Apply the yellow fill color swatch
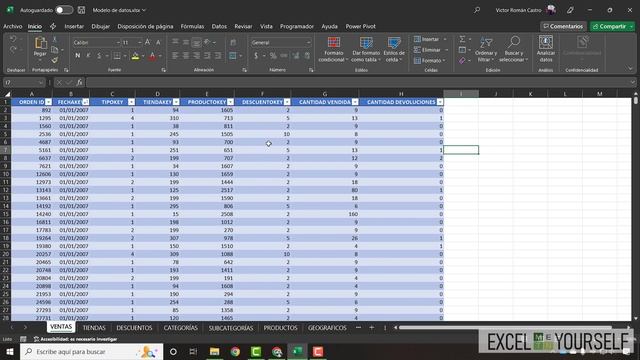This screenshot has height=360, width=640. coord(135,56)
